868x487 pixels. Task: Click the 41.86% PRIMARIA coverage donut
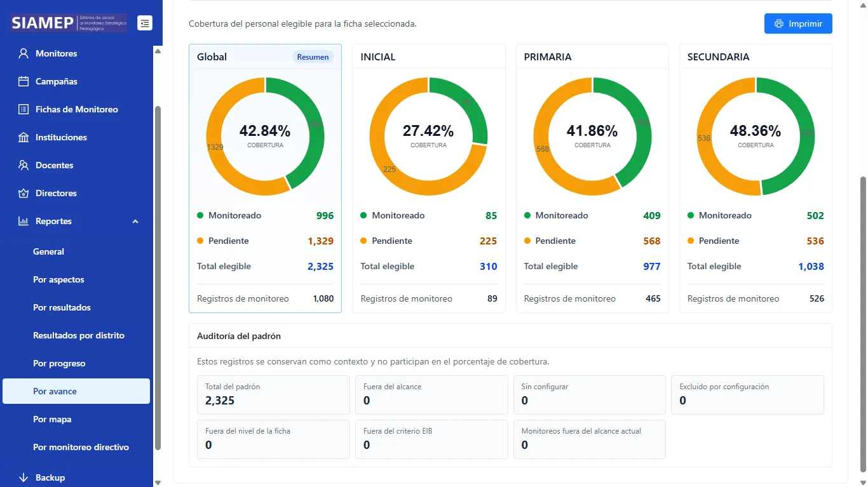592,137
